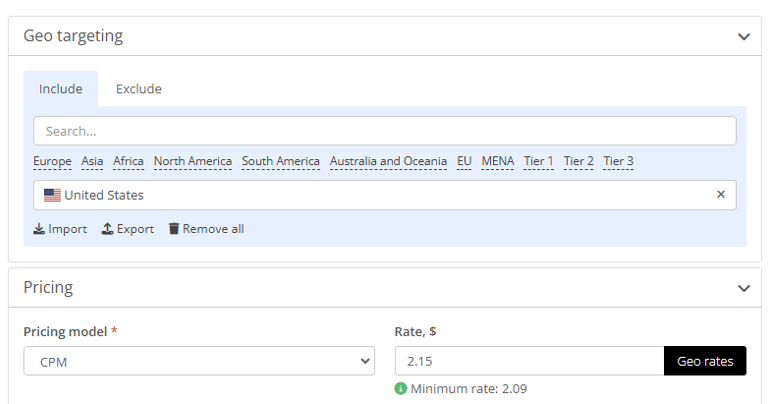768x404 pixels.
Task: Click the Export upload icon
Action: [107, 229]
